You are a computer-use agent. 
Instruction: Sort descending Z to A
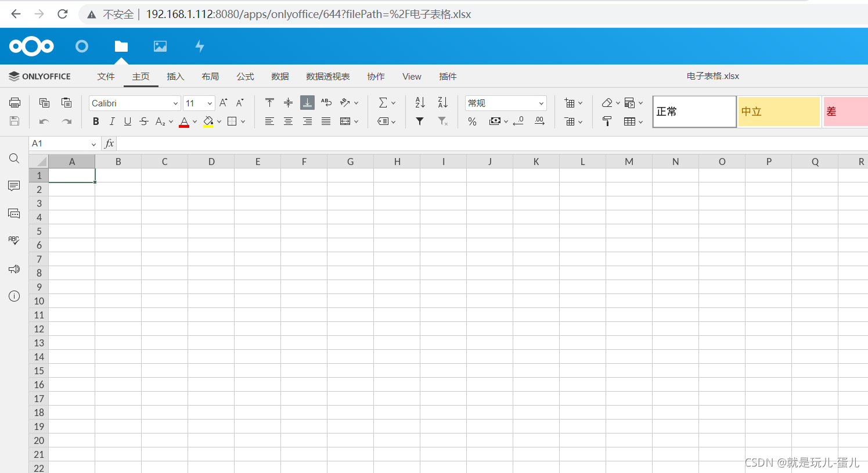[x=443, y=103]
